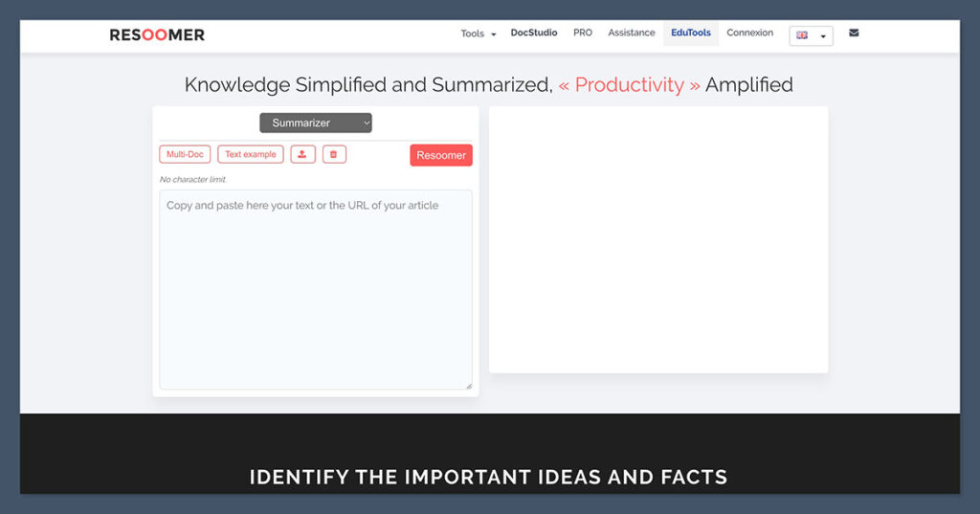Expand the Summarizer mode dropdown
The image size is (980, 514).
(316, 123)
